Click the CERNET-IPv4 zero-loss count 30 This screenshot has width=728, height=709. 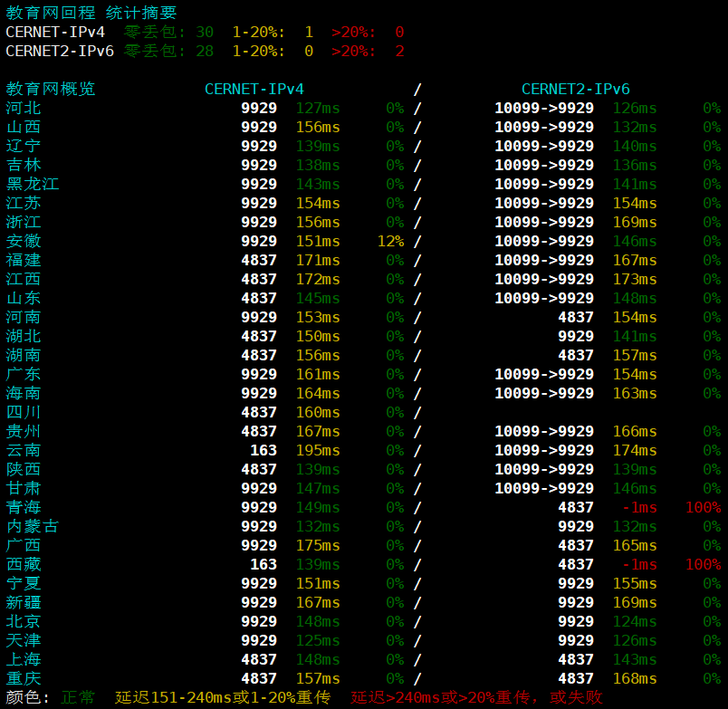(205, 32)
